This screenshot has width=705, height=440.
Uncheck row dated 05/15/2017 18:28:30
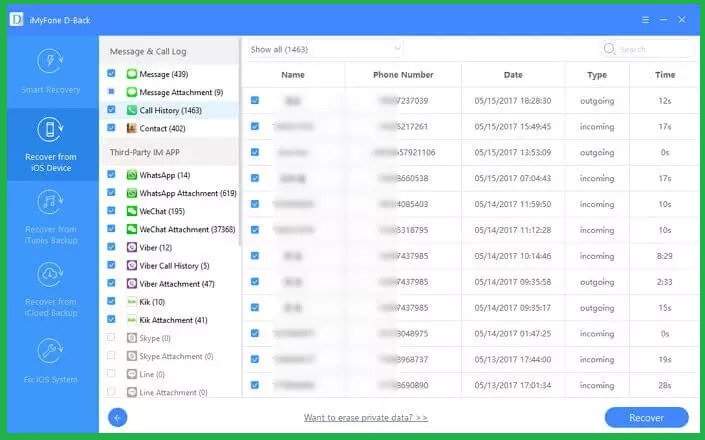tap(255, 100)
